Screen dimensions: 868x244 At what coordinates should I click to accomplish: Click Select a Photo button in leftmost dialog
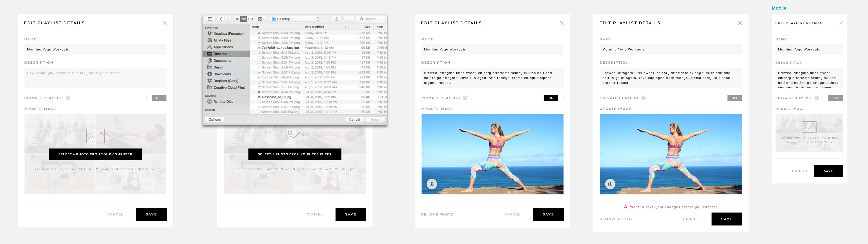coord(95,154)
